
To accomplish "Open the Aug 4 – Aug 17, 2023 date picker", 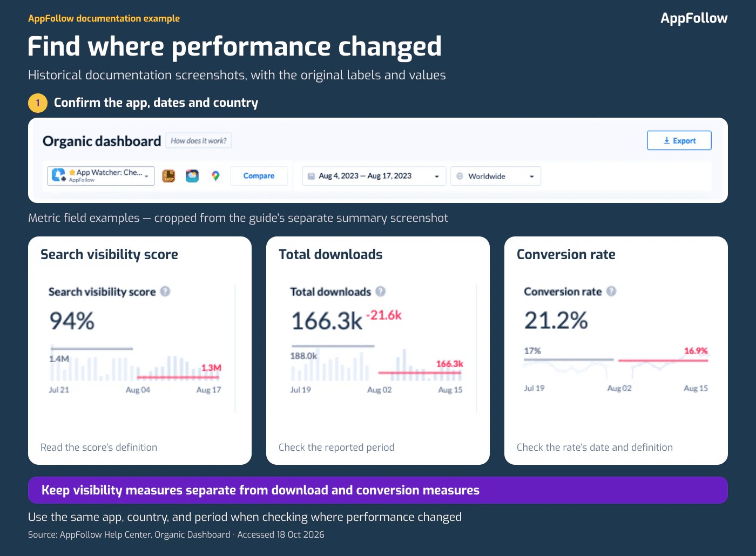I will pos(374,176).
